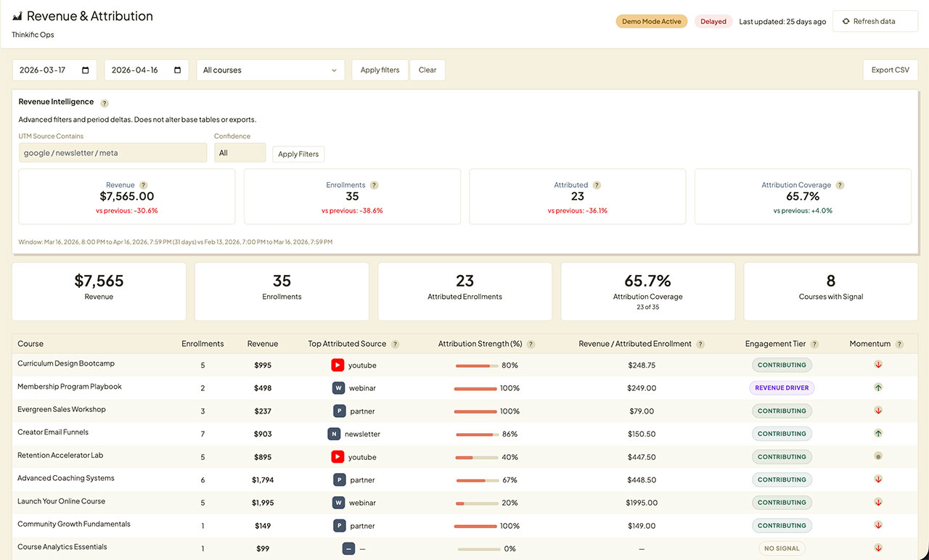Viewport: 929px width, 560px height.
Task: Open the Confidence dropdown set to All
Action: coord(240,153)
